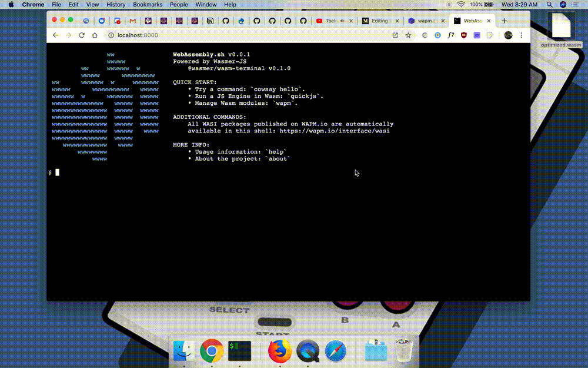The width and height of the screenshot is (588, 368).
Task: Close the wapm tab
Action: click(443, 21)
